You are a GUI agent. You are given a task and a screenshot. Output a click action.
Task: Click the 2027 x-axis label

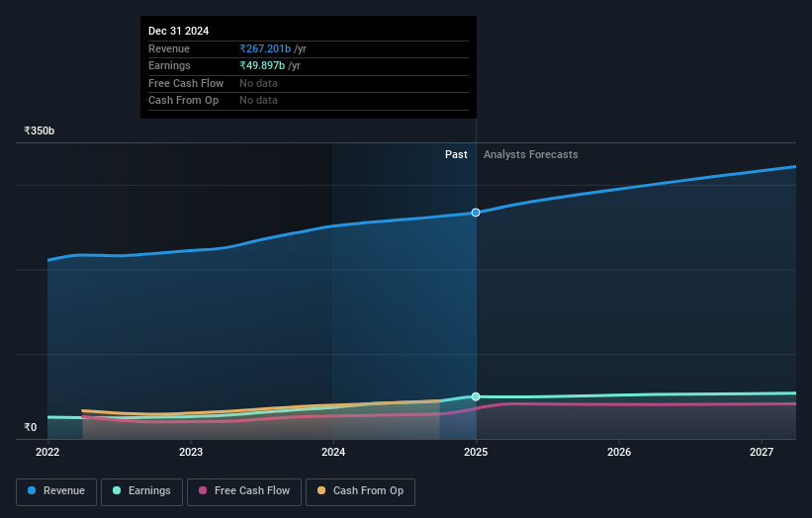762,453
